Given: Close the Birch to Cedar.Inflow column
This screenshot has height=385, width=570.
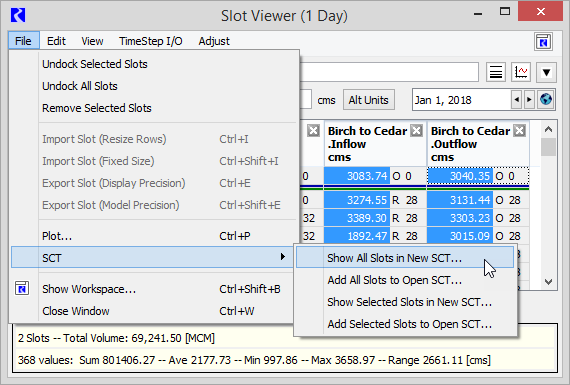Looking at the screenshot, I should 416,131.
